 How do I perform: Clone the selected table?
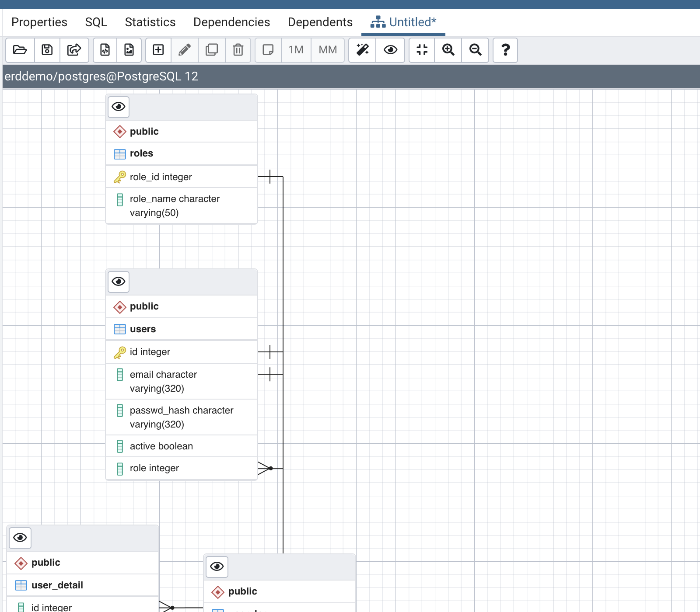pyautogui.click(x=212, y=50)
